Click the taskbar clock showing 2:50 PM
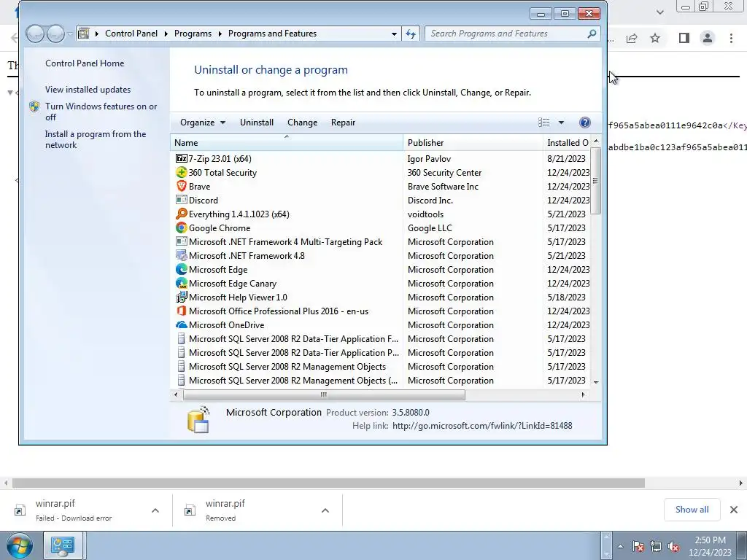The width and height of the screenshot is (747, 560). click(710, 546)
